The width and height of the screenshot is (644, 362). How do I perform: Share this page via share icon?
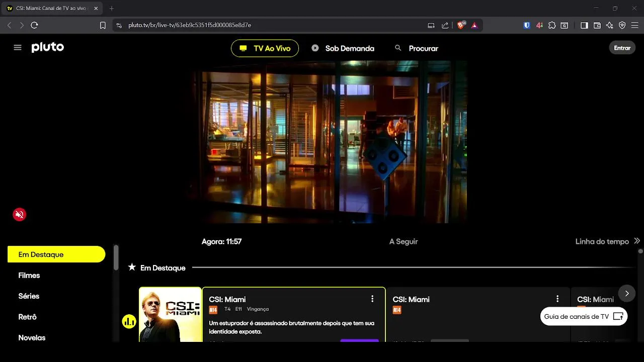click(445, 25)
